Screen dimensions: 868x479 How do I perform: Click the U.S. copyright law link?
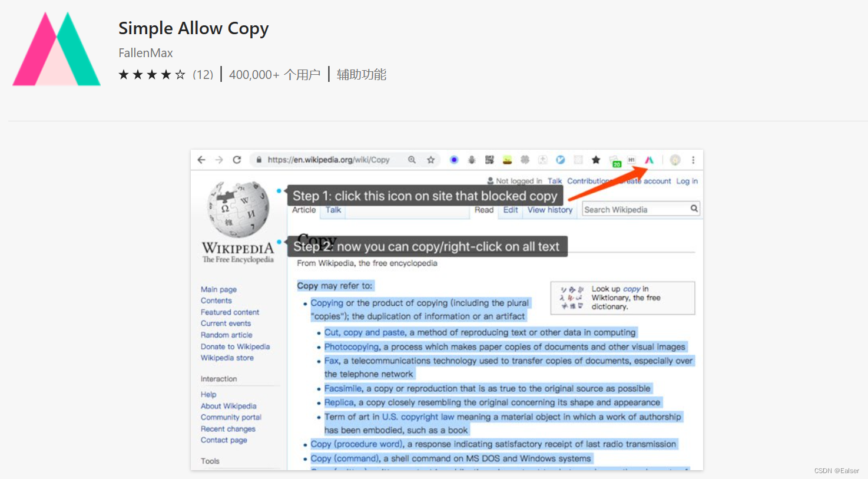[x=418, y=417]
